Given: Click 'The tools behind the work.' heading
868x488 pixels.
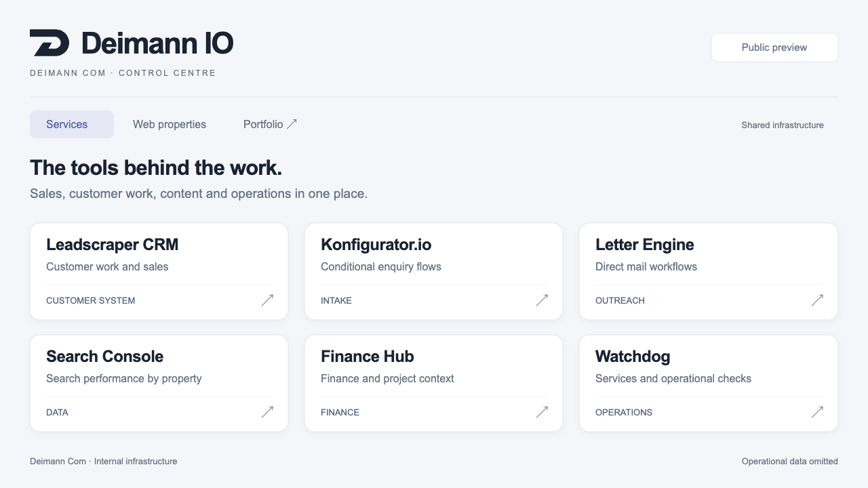Looking at the screenshot, I should (156, 168).
